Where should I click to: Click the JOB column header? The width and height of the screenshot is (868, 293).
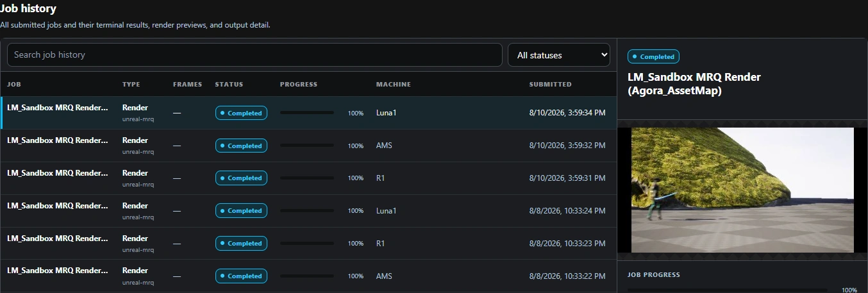click(x=14, y=84)
